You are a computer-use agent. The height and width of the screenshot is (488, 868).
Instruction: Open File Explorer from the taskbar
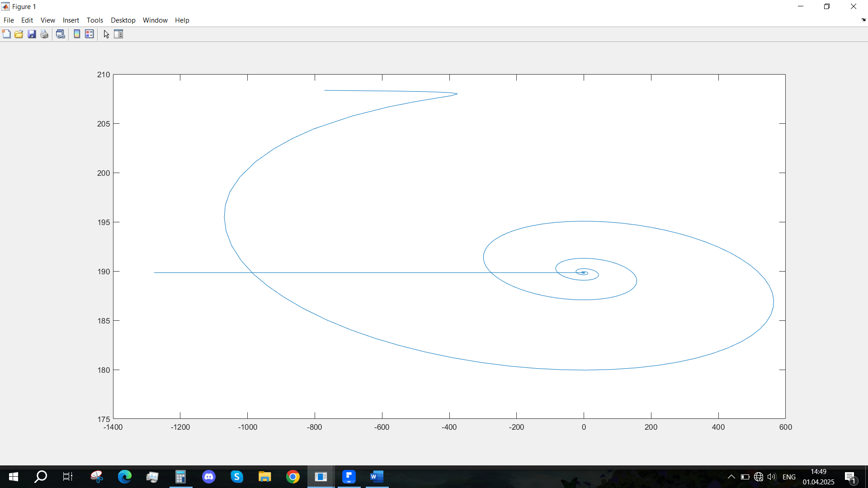[x=265, y=477]
